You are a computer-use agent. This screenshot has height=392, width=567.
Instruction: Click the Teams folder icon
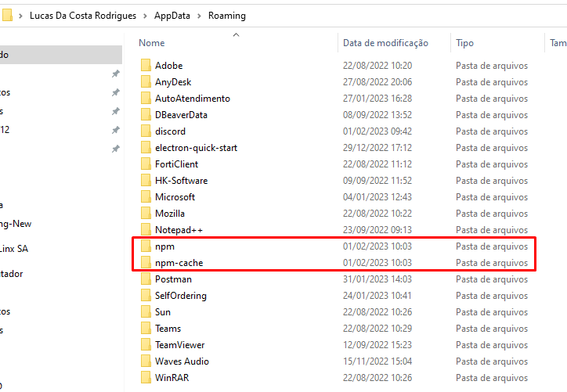(x=146, y=329)
